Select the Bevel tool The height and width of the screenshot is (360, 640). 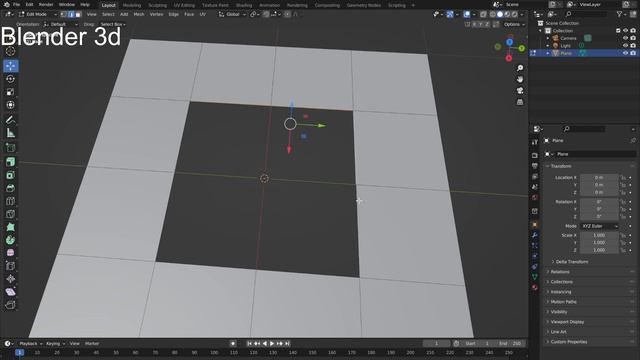tap(11, 188)
